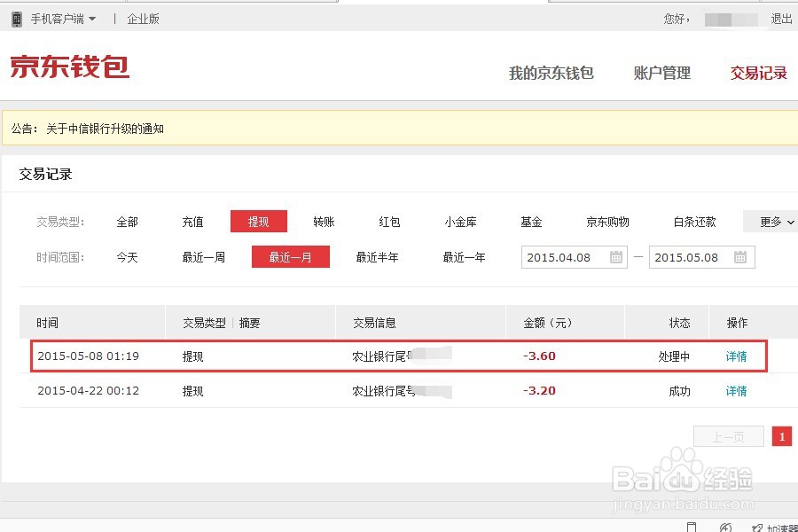798x532 pixels.
Task: Click the phone icon in browser status bar
Action: tap(692, 527)
